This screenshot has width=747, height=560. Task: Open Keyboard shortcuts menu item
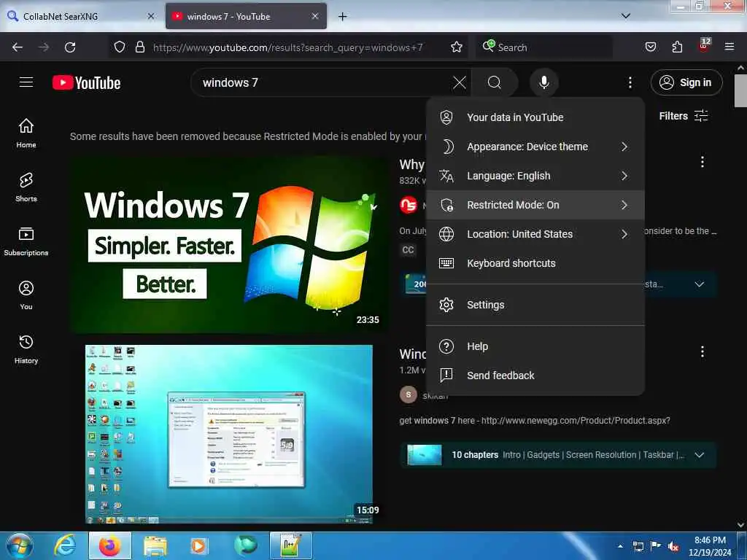point(535,263)
